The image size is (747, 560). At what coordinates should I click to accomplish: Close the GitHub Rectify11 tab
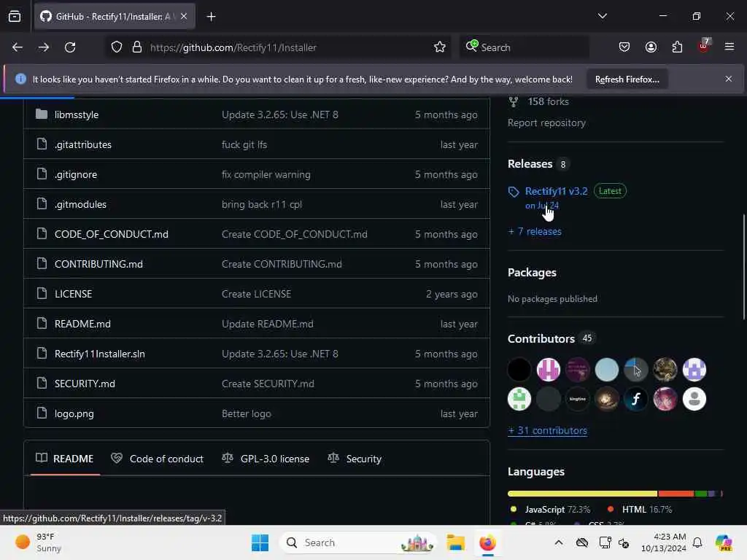(x=184, y=17)
